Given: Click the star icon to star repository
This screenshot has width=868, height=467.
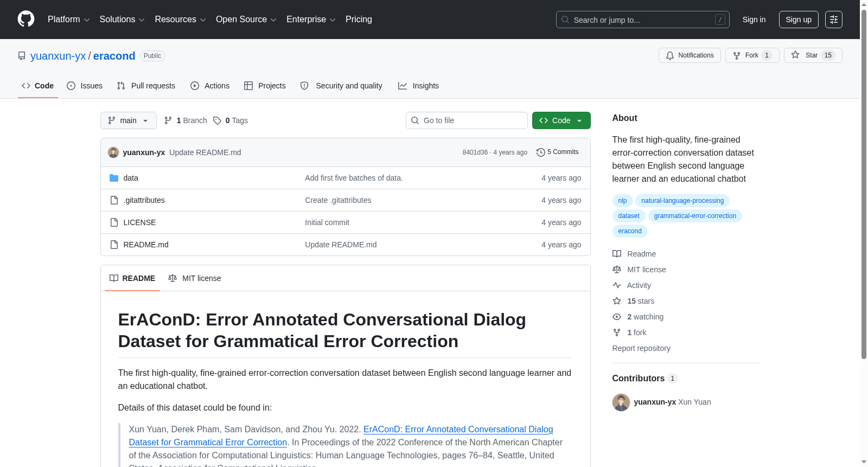Looking at the screenshot, I should pyautogui.click(x=795, y=55).
